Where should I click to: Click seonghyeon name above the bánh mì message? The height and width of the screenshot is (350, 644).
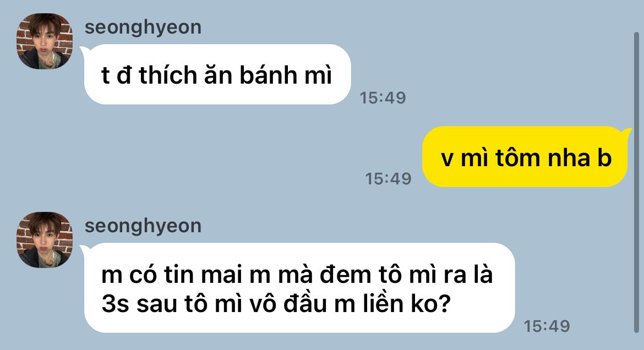[143, 28]
